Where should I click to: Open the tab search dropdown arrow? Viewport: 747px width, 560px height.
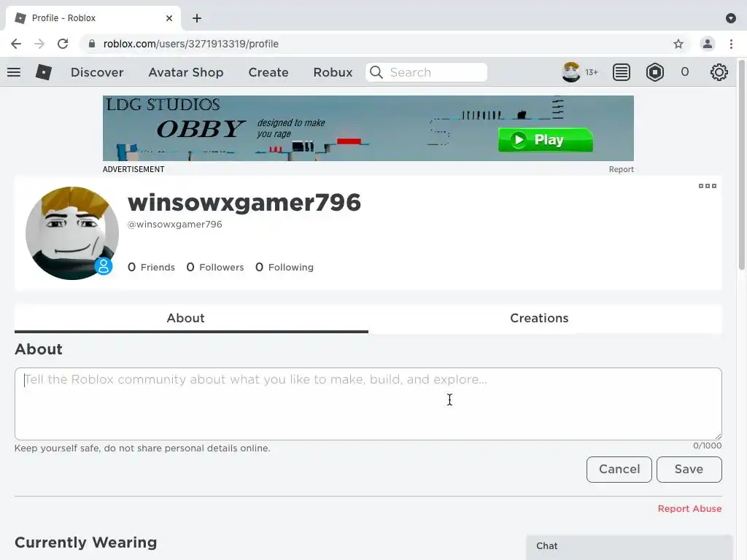tap(731, 18)
